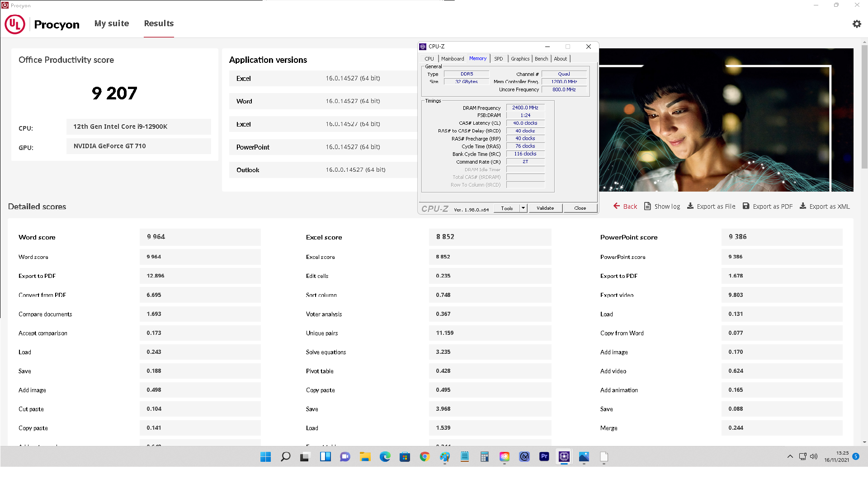Open the SPD tab in CPU-Z
The image size is (868, 488).
499,59
